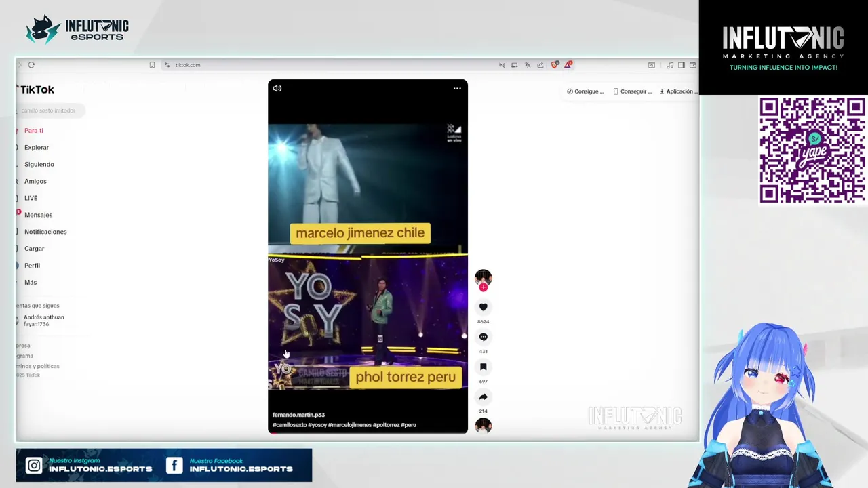This screenshot has width=868, height=488.
Task: Click the Brave Rewards triangle icon
Action: 568,65
